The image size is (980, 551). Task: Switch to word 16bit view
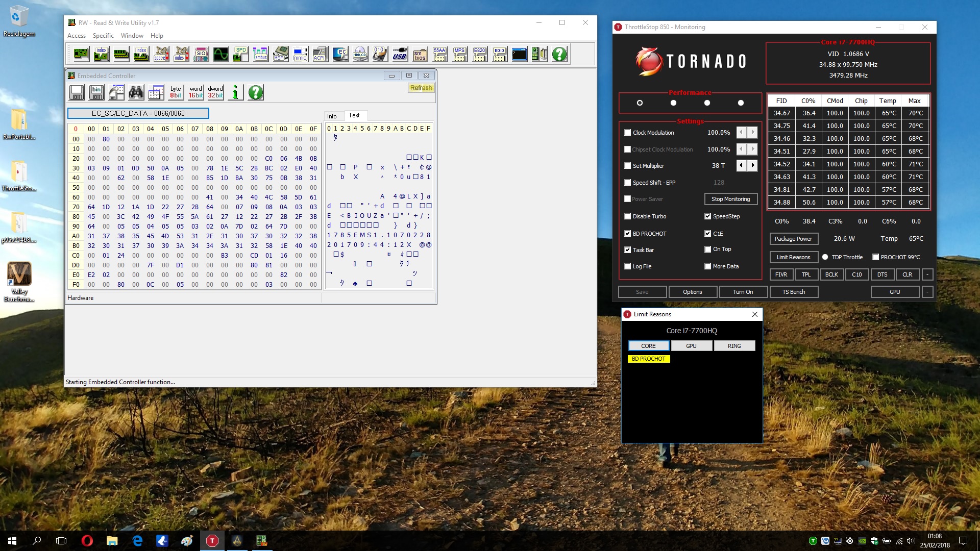[x=195, y=92]
